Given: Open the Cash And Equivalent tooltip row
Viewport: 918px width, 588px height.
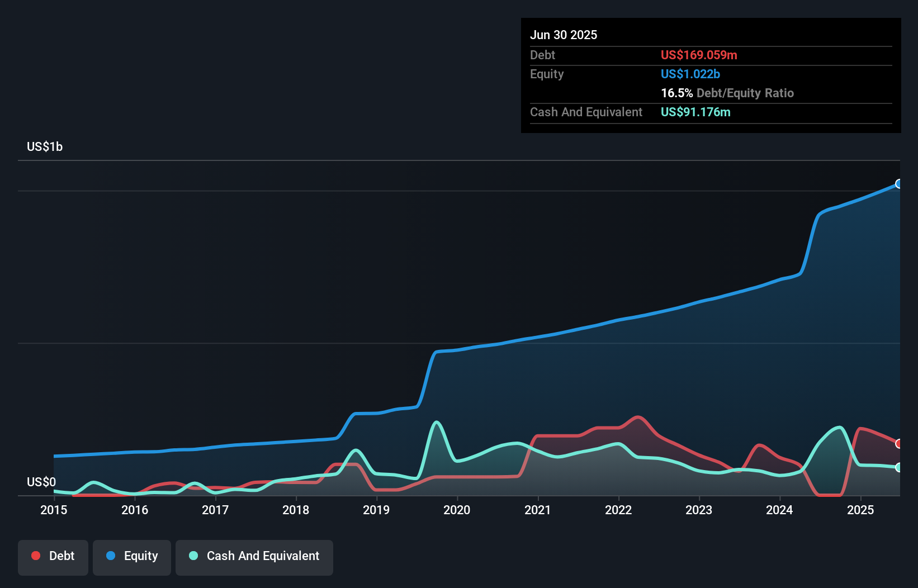Looking at the screenshot, I should (x=586, y=112).
